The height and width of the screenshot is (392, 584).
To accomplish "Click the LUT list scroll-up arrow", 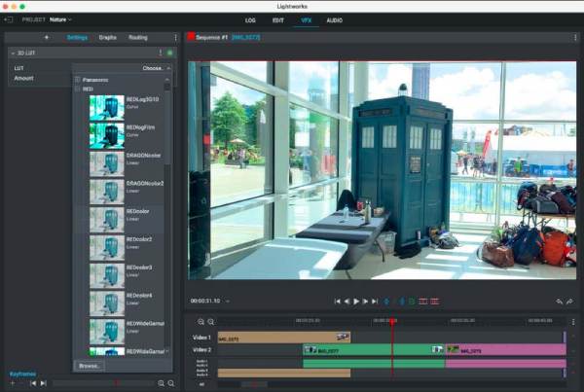I will point(167,80).
